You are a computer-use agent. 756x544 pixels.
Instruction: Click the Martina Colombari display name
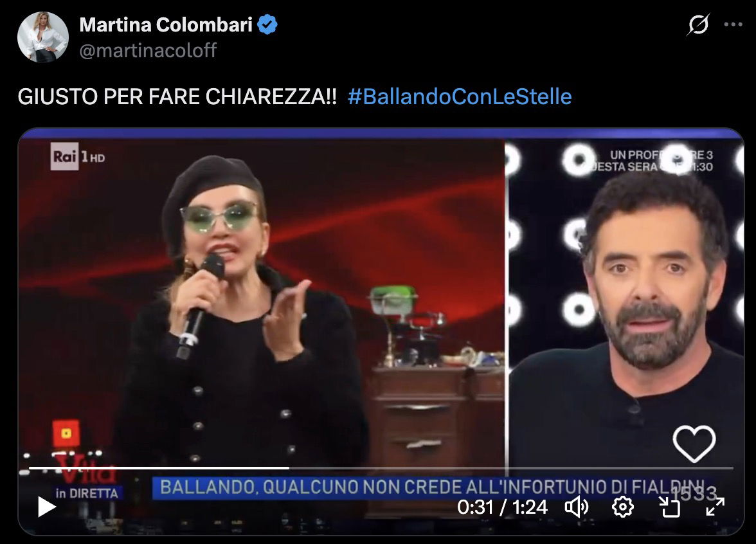[x=166, y=24]
